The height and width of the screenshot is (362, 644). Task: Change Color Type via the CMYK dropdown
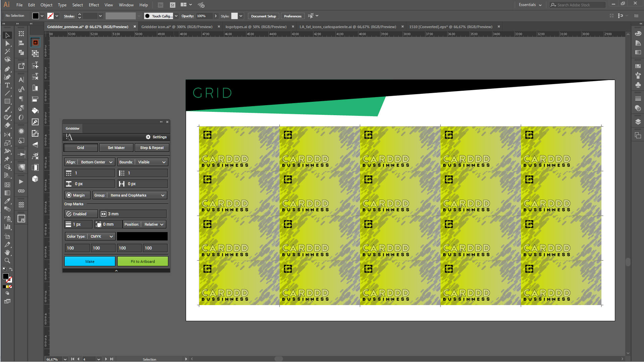coord(101,236)
